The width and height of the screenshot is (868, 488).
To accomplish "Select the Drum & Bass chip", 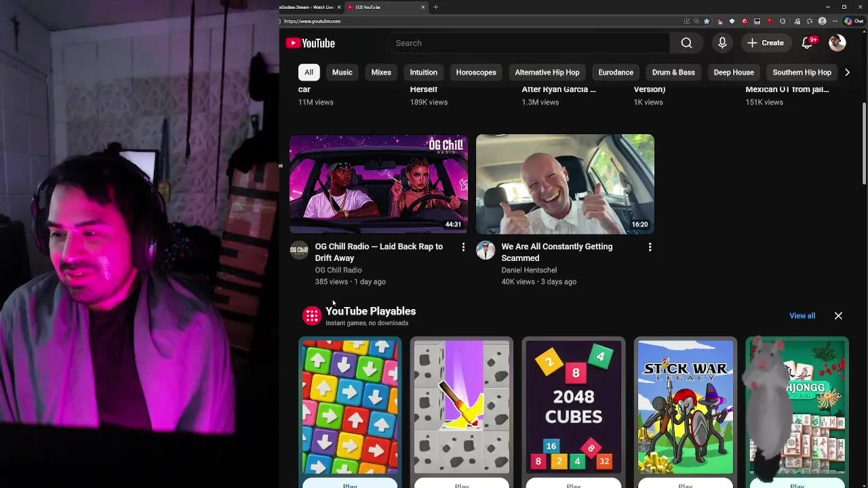I will pos(673,73).
